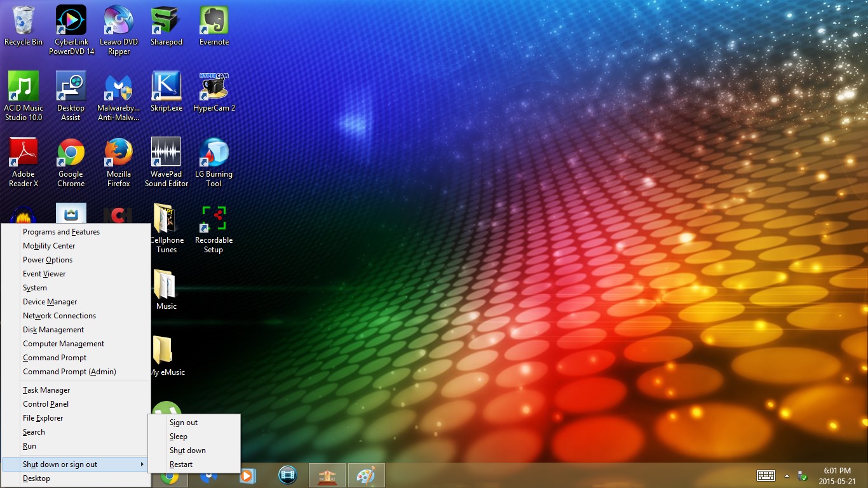Select the Sharepod desktop shortcut

[x=166, y=27]
